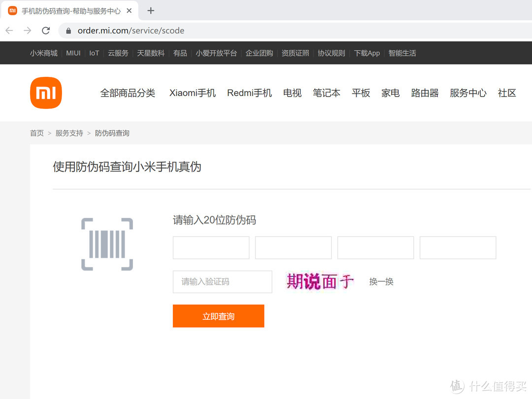Click the orange 立即查询 button
This screenshot has width=532, height=399.
click(x=219, y=316)
